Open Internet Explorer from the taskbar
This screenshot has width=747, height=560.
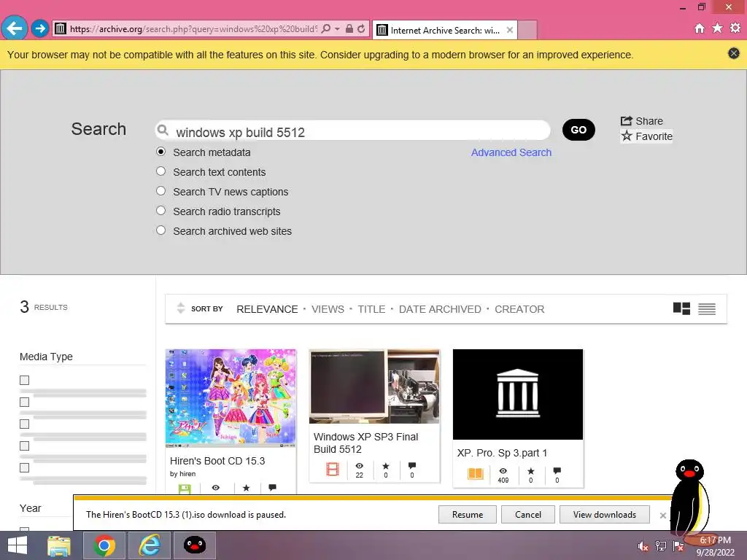coord(150,545)
